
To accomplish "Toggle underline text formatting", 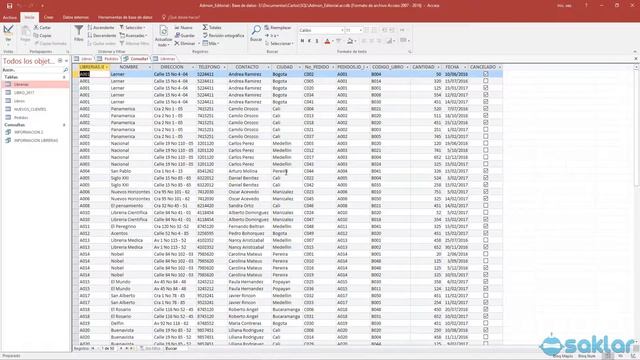I will 317,41.
